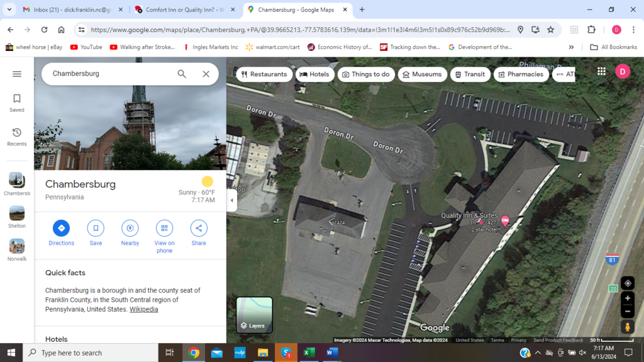
Task: Search Nearby Chambersburg
Action: tap(130, 233)
